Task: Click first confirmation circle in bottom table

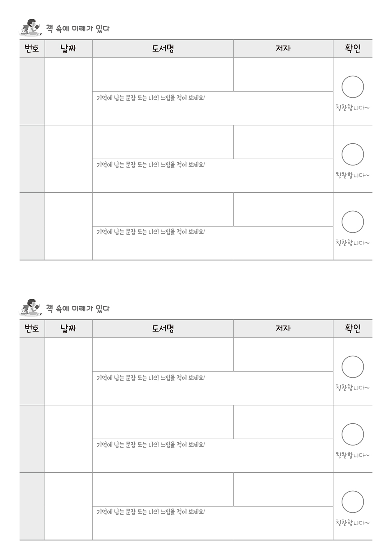Action: pos(353,367)
